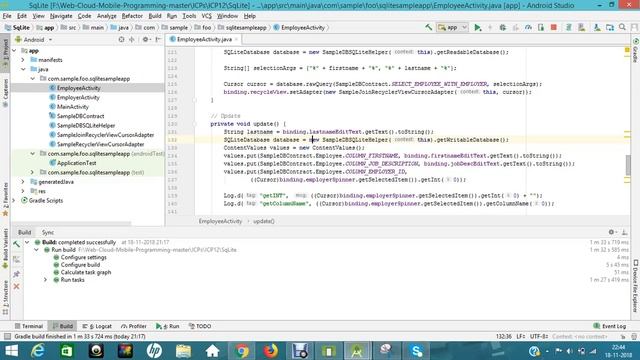640x360 pixels.
Task: Select the EmployeeActivity.java editor tab
Action: [204, 39]
